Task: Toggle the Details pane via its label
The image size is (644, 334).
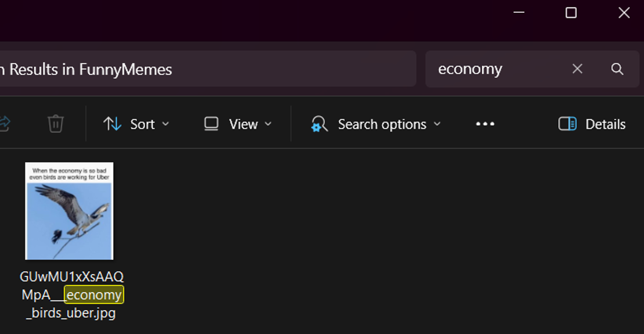Action: 605,124
